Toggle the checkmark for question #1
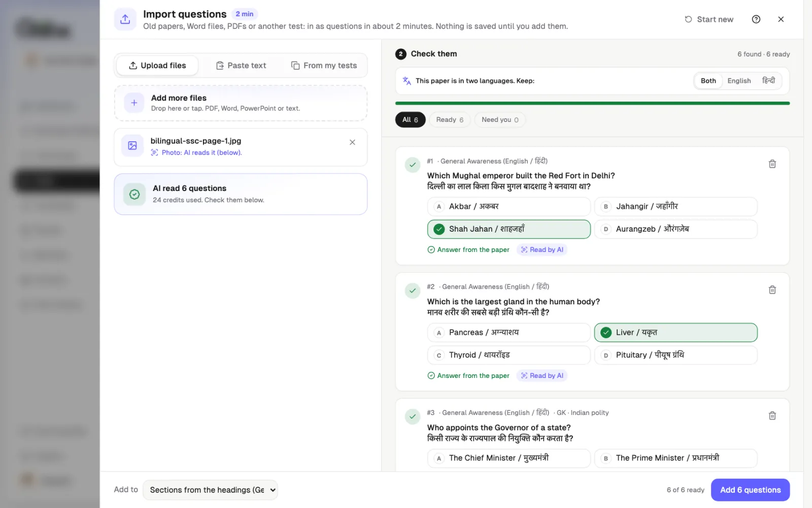Image resolution: width=812 pixels, height=508 pixels. pyautogui.click(x=413, y=165)
